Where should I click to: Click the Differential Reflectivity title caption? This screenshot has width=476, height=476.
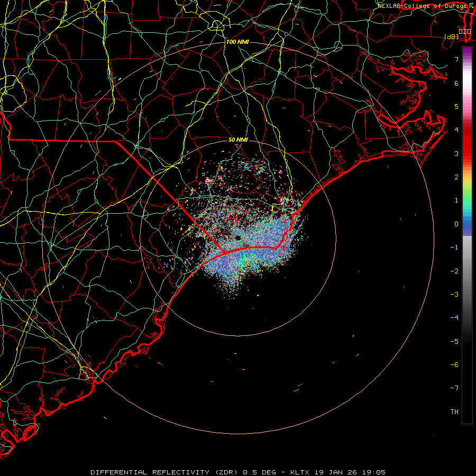[x=238, y=472]
